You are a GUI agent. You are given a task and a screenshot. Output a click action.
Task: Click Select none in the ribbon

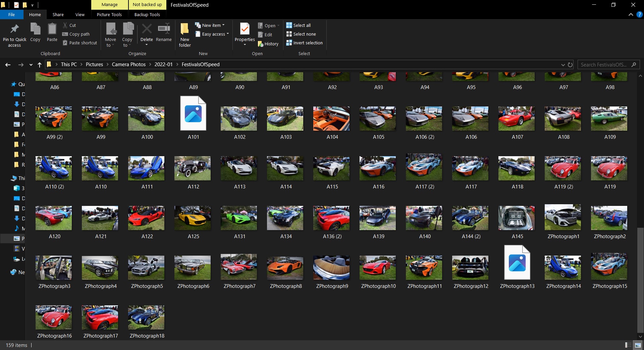click(301, 34)
